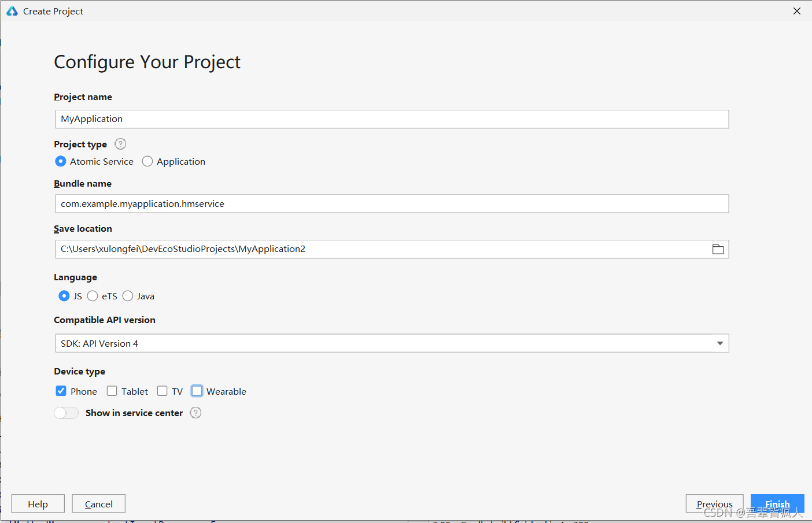The image size is (812, 523).
Task: Click the Help button
Action: (38, 504)
